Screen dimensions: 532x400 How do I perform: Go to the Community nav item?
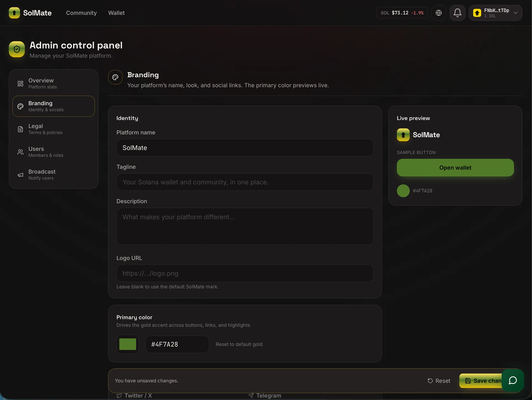click(x=81, y=13)
